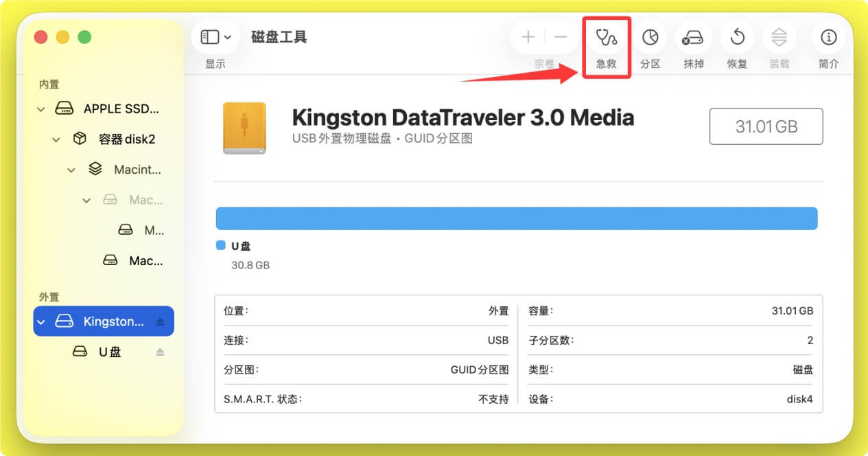Click the Kingston drive icon in sidebar
This screenshot has width=868, height=456.
click(63, 321)
